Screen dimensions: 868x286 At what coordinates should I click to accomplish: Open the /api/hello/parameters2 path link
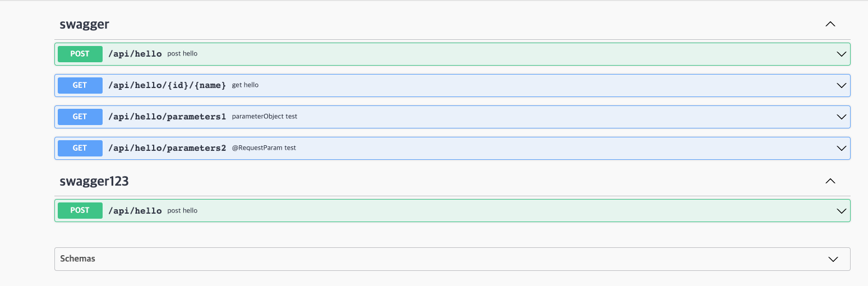pyautogui.click(x=167, y=148)
